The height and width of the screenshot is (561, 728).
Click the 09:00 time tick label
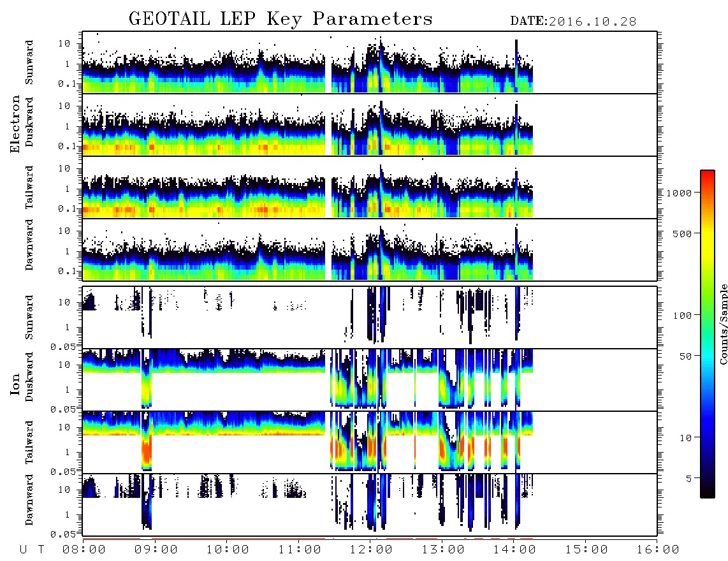pos(156,550)
